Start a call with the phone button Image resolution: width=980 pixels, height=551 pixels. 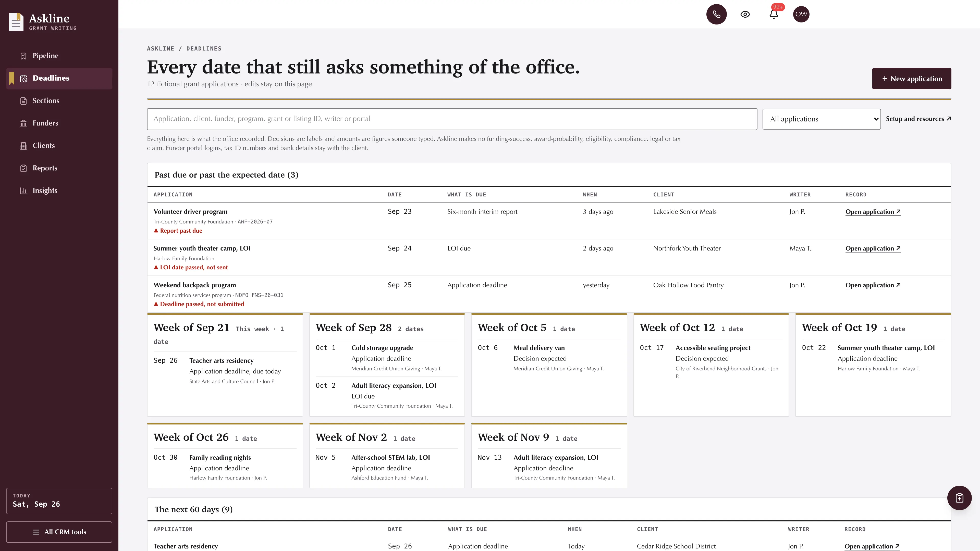click(x=716, y=14)
